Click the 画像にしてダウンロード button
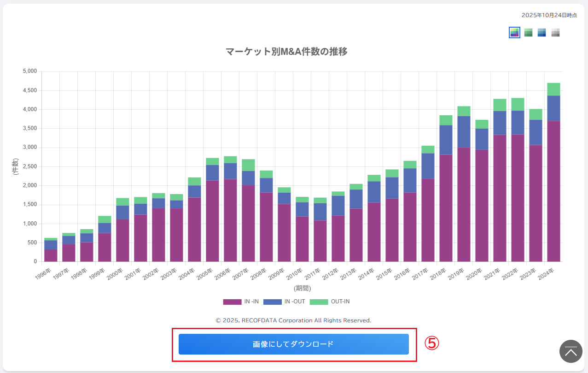The height and width of the screenshot is (373, 588). tap(293, 344)
